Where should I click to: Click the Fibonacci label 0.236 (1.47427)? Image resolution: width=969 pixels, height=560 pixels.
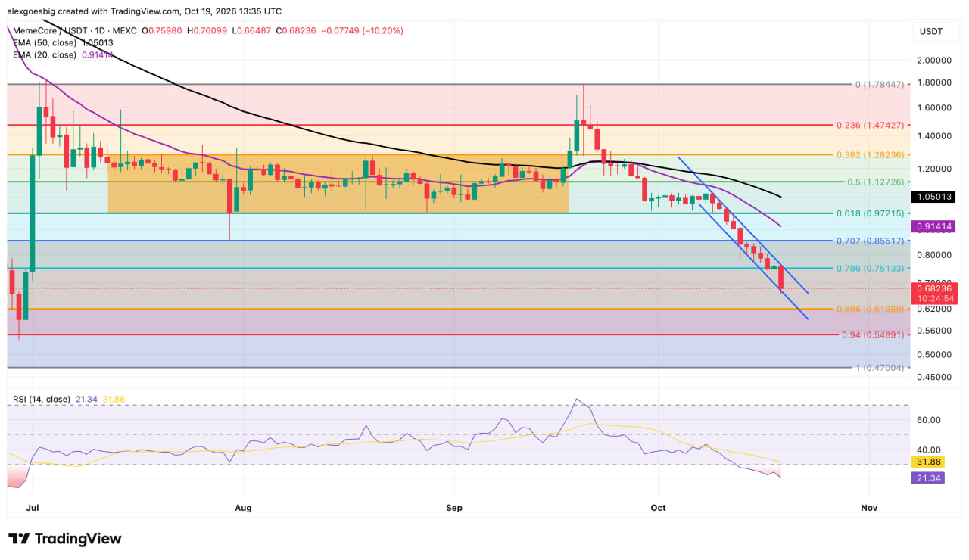[x=870, y=125]
